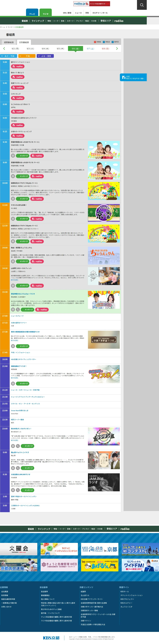Click the radiko.jp banner at top
The height and width of the screenshot is (644, 159).
pos(92,4)
